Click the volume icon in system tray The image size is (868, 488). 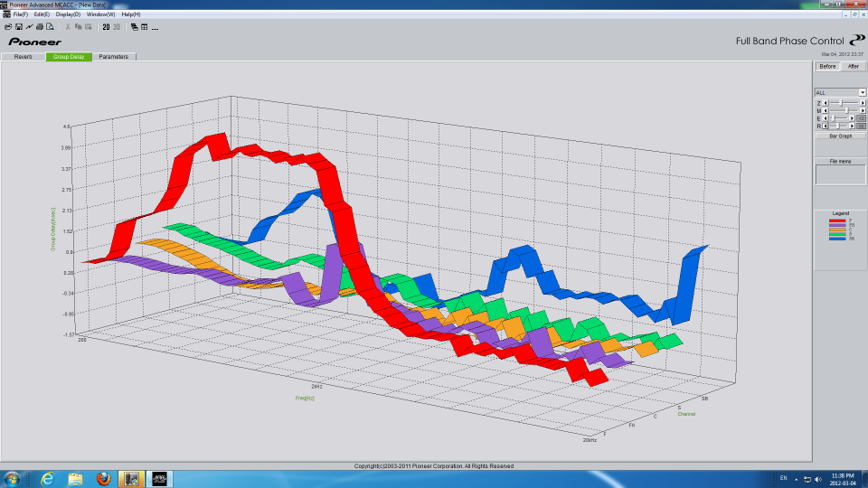[x=818, y=479]
